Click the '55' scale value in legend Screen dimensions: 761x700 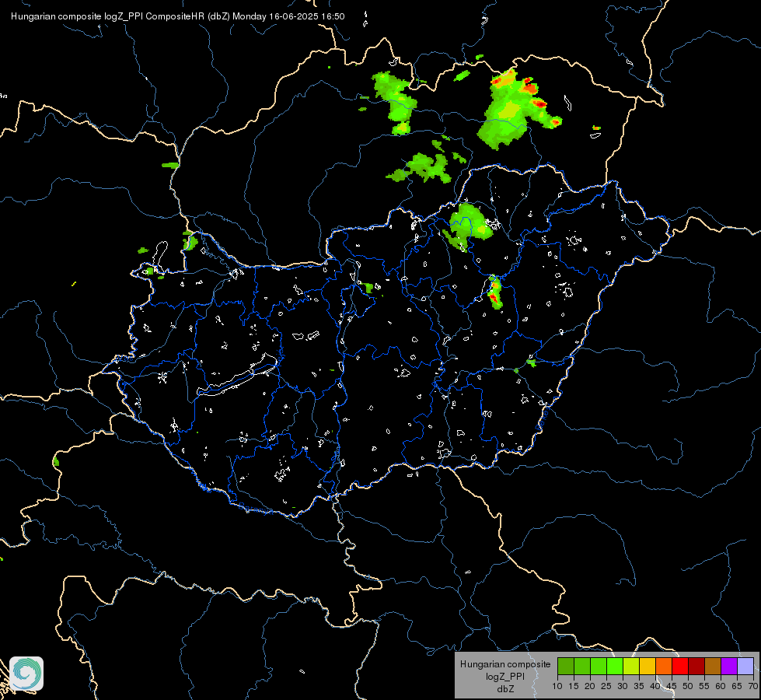pos(704,687)
